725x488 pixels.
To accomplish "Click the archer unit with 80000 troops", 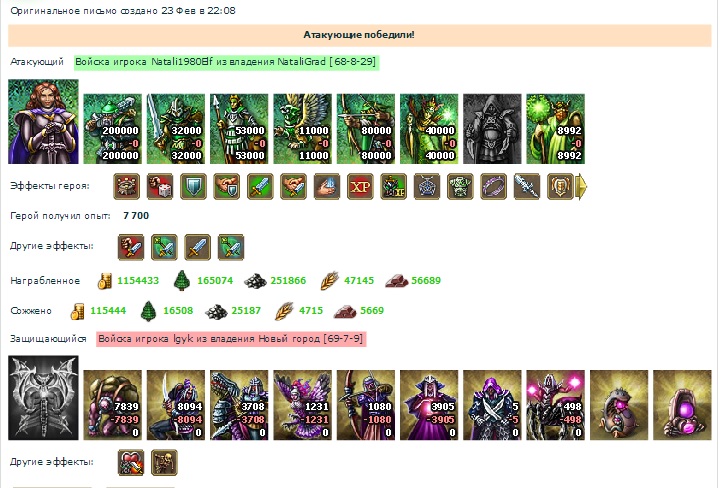I will (x=366, y=129).
